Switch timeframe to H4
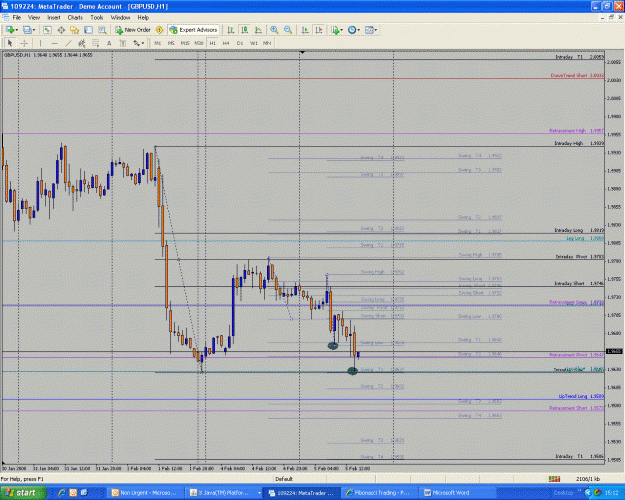This screenshot has width=625, height=500. (226, 43)
